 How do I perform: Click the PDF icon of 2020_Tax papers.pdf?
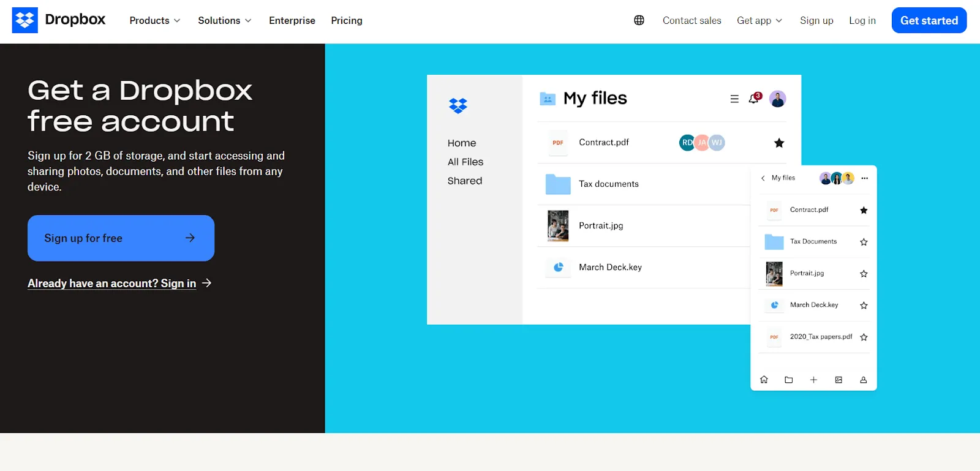(774, 337)
